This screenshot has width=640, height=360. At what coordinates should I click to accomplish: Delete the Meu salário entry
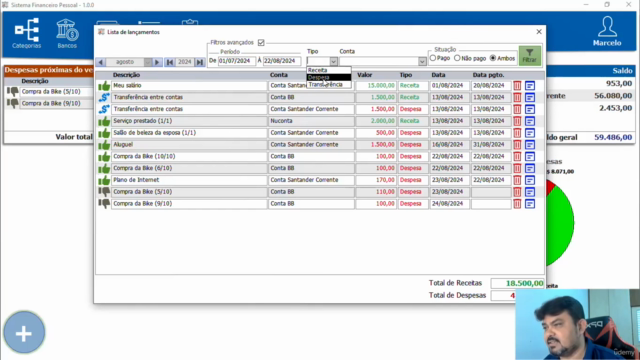[517, 86]
